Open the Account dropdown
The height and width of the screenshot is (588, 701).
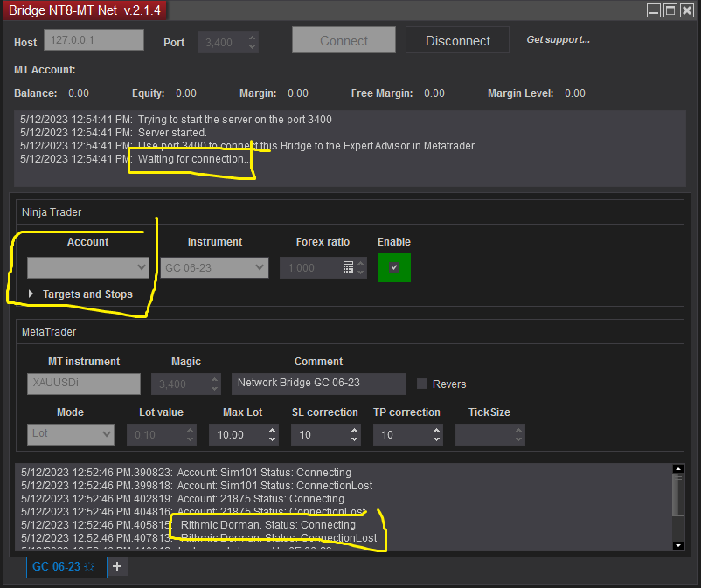[x=88, y=267]
